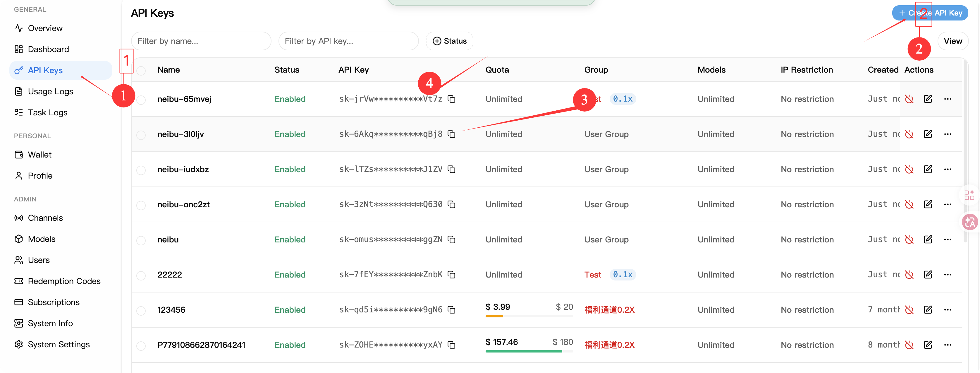
Task: Disable the neibu-3l0ljv key via power icon
Action: click(909, 134)
